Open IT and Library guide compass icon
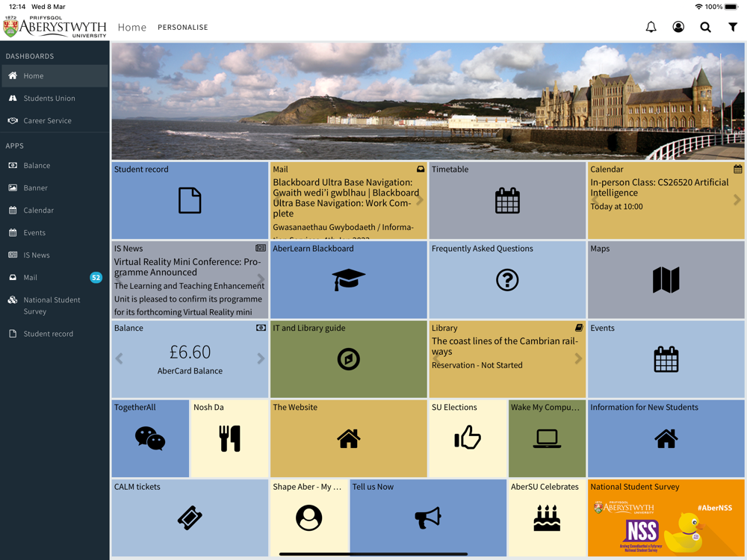Screen dimensions: 747x560 click(348, 359)
